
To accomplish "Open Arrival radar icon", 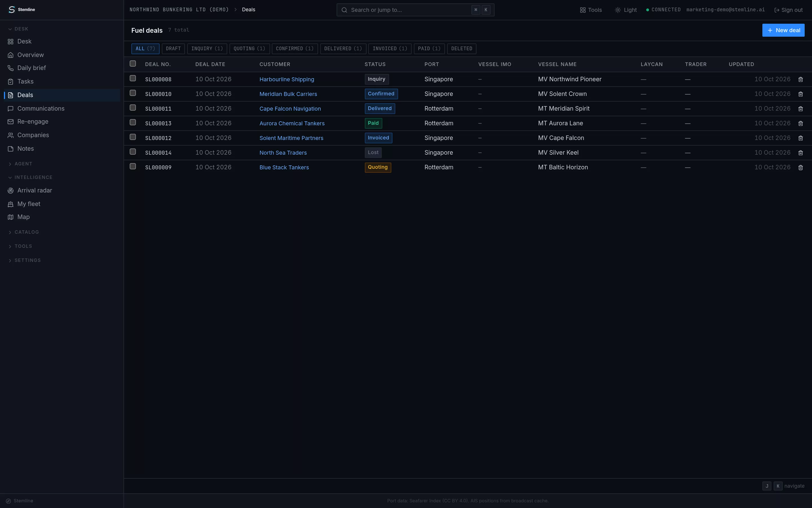I will [x=10, y=190].
